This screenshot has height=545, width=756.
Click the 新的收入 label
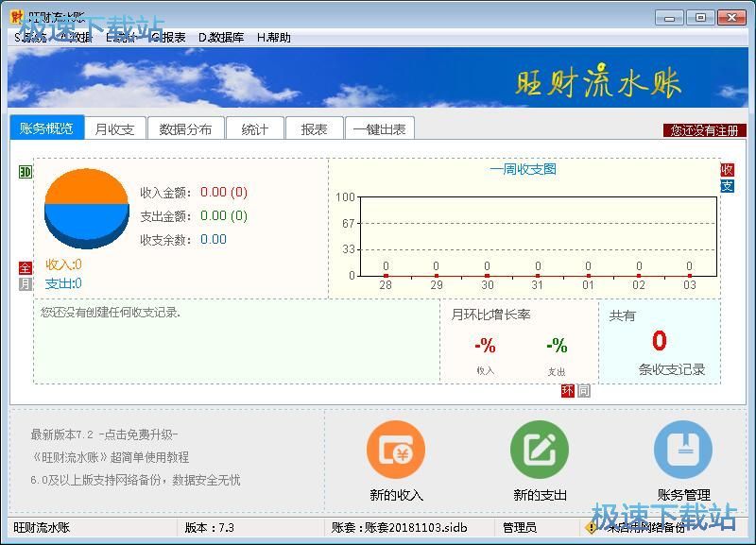pos(396,495)
